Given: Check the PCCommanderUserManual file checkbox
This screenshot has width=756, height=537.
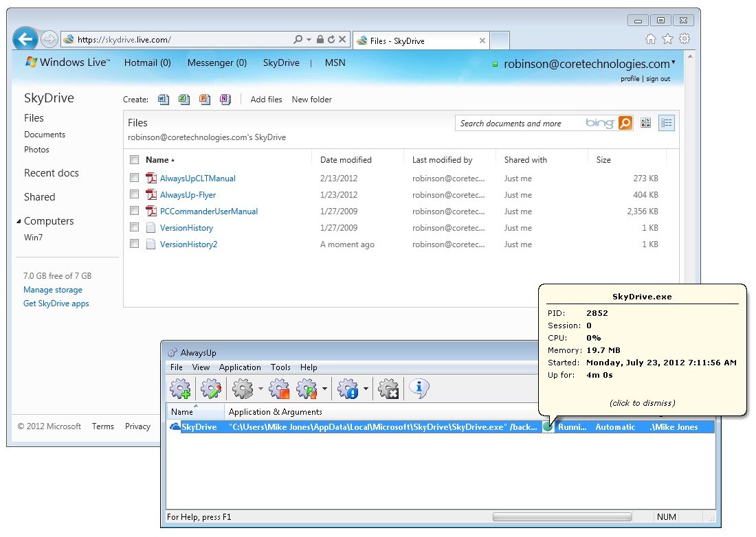Looking at the screenshot, I should 135,210.
